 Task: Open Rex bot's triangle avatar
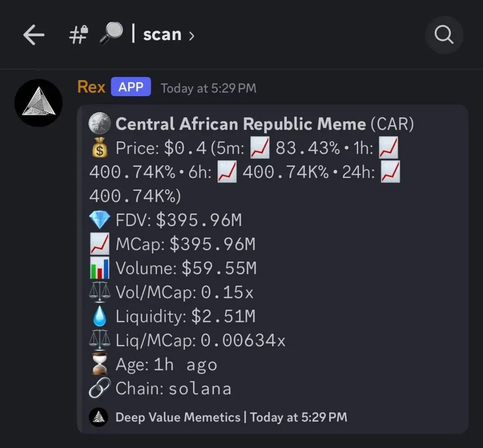coord(38,102)
